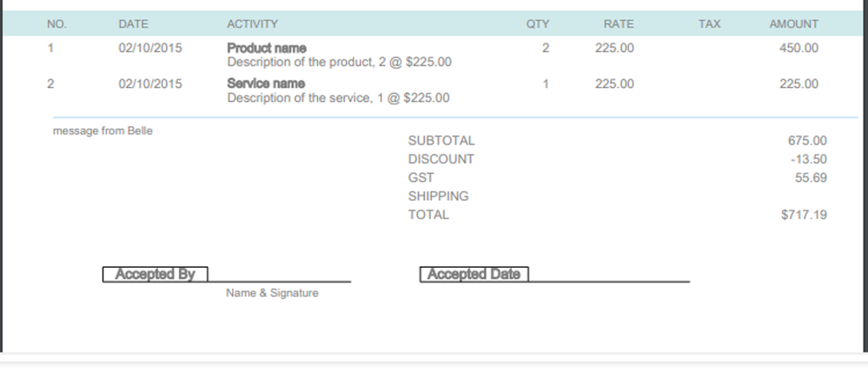868x368 pixels.
Task: Click the bold Service name text
Action: tap(266, 84)
